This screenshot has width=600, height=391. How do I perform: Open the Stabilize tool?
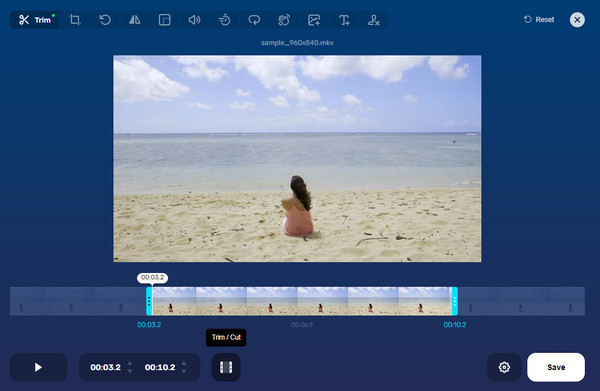click(284, 20)
